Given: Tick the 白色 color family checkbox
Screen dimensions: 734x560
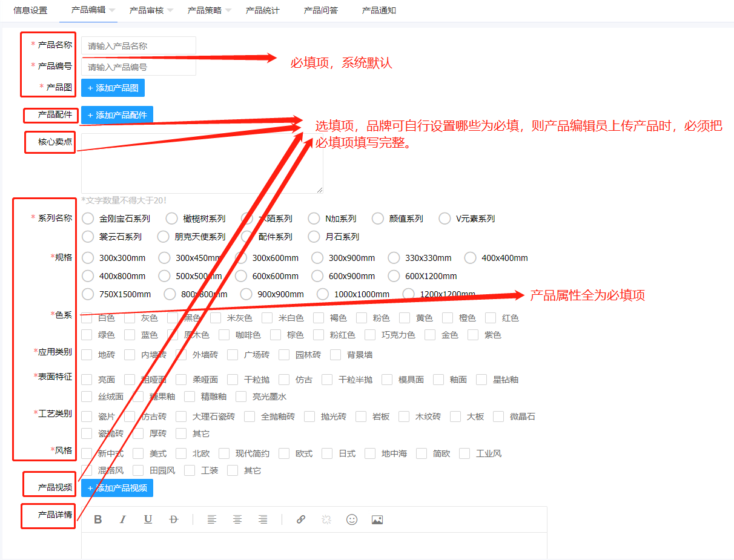Looking at the screenshot, I should (x=87, y=318).
